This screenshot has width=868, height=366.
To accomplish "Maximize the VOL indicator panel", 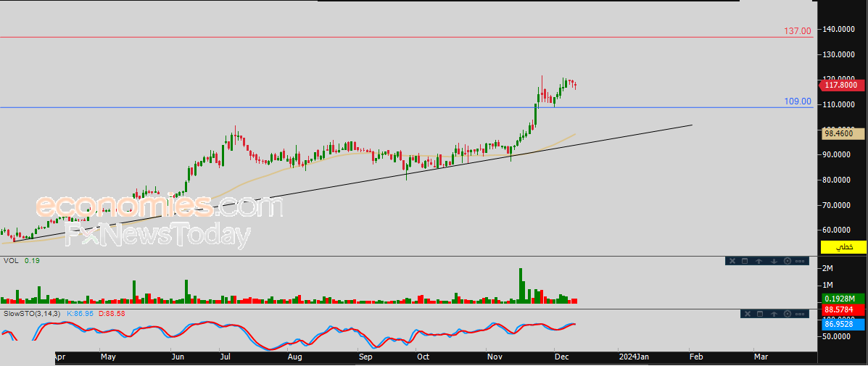I will 745,261.
